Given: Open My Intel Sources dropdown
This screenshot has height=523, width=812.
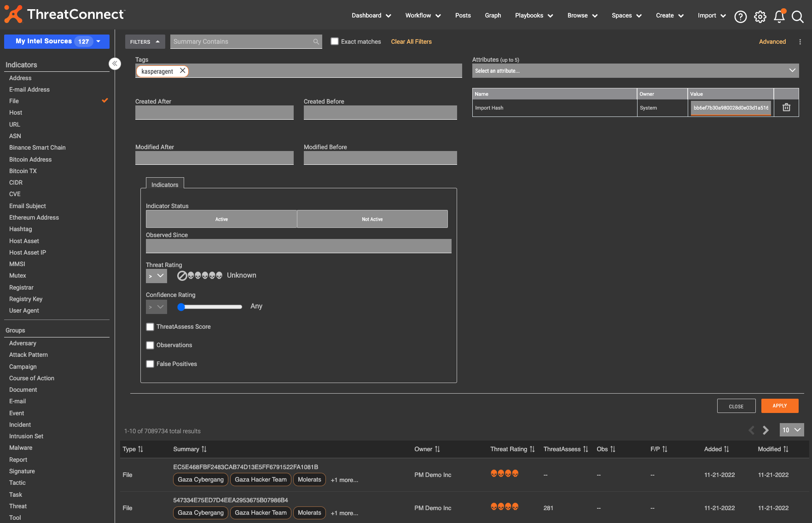Looking at the screenshot, I should 57,41.
